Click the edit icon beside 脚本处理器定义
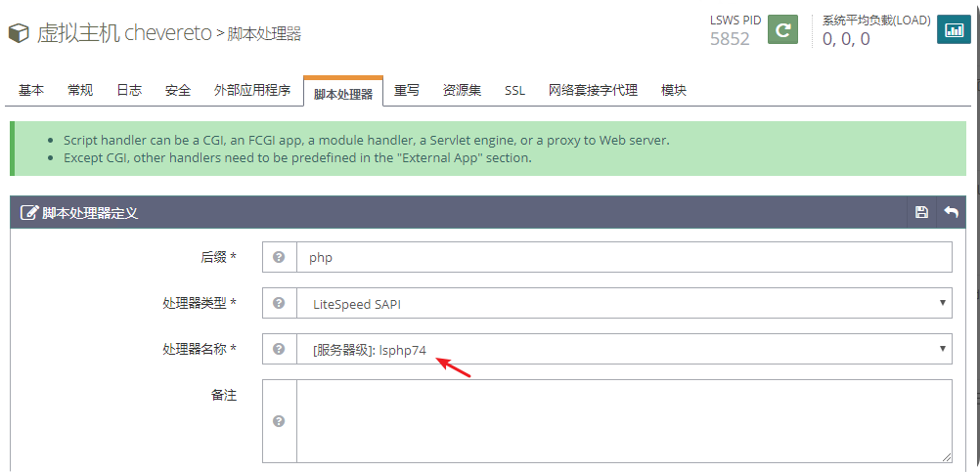Viewport: 980px width, 472px height. coord(29,213)
